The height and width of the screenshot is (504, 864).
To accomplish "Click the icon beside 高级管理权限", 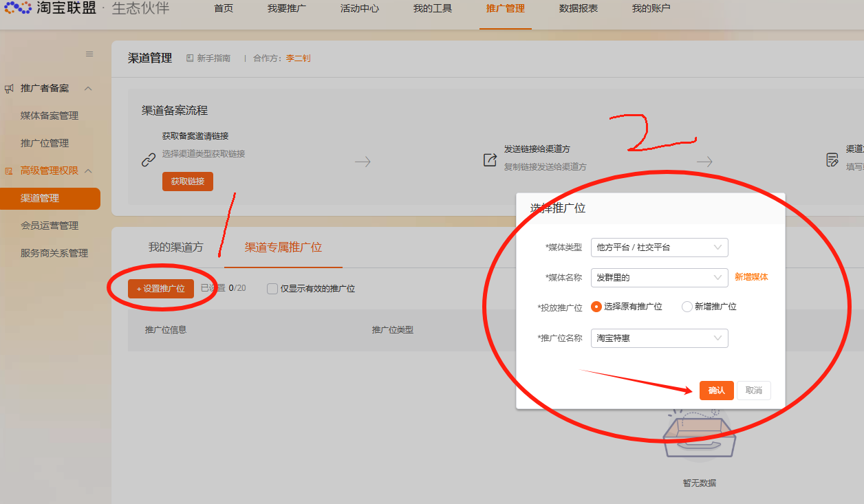I will (x=10, y=171).
